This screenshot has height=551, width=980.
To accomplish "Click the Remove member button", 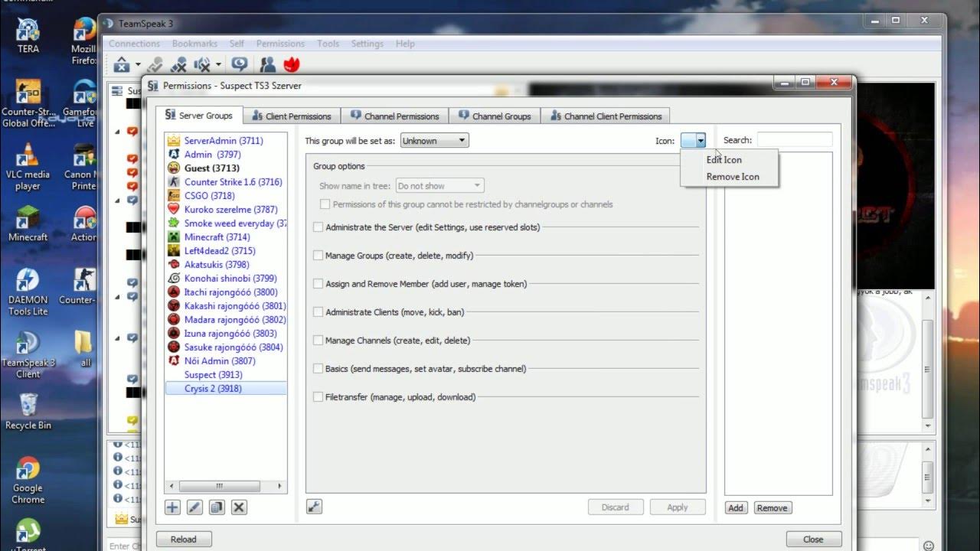I will tap(772, 508).
